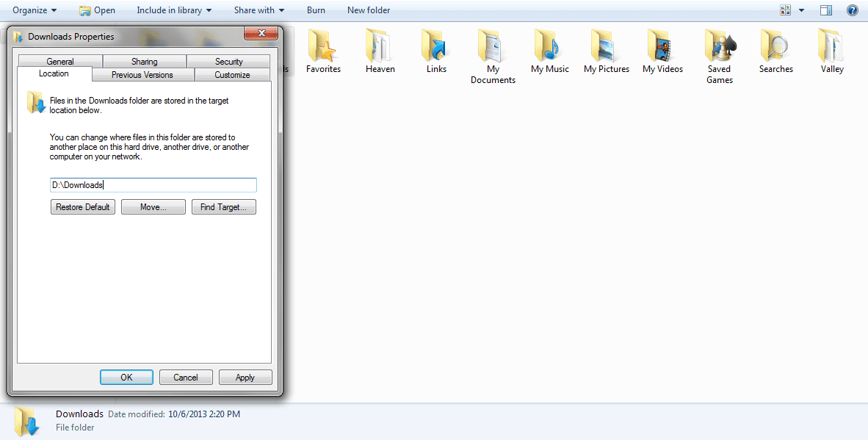Image resolution: width=868 pixels, height=440 pixels.
Task: Open the Favorites folder icon
Action: (x=323, y=46)
